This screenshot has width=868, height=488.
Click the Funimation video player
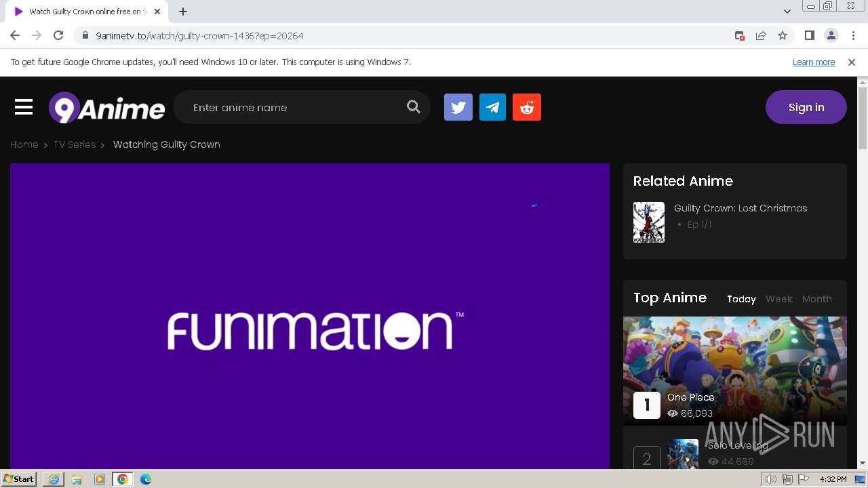pos(310,316)
